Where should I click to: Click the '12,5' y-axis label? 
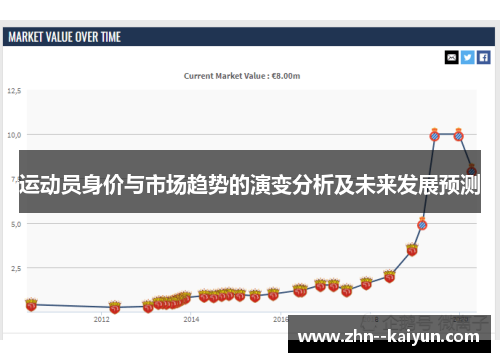[14, 91]
